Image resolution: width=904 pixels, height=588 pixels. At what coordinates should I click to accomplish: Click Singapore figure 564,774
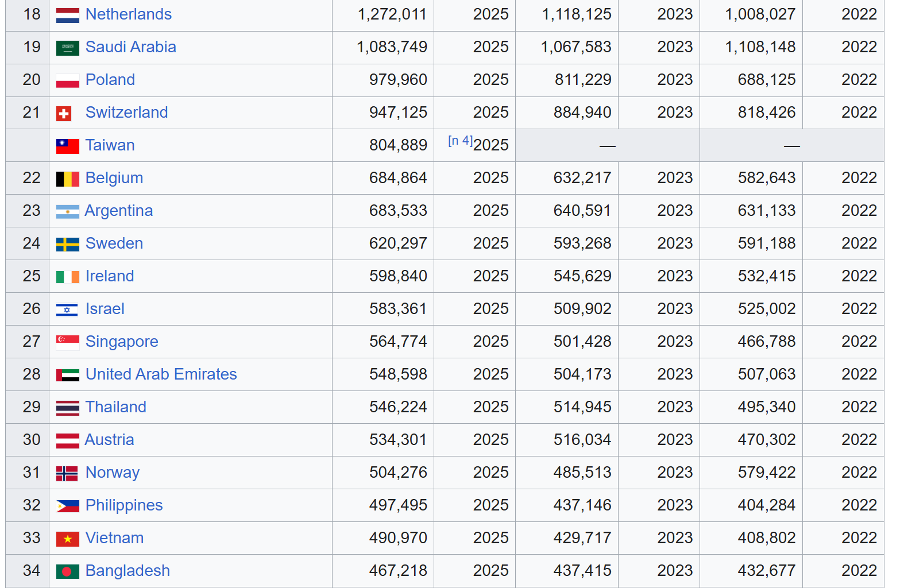tap(399, 342)
